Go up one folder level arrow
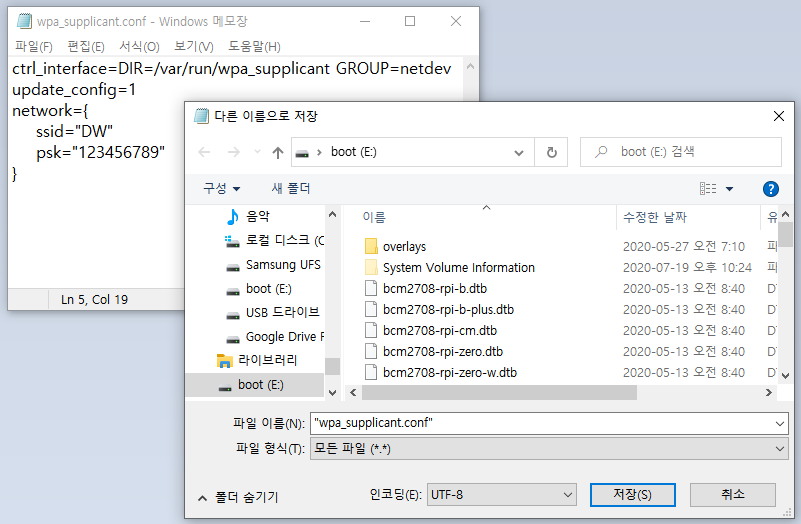The height and width of the screenshot is (524, 801). pyautogui.click(x=278, y=152)
